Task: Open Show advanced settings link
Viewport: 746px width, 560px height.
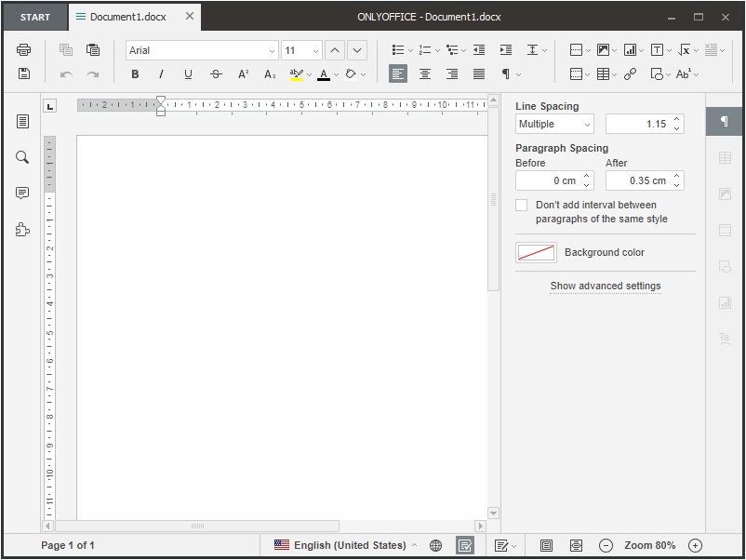Action: click(x=606, y=286)
